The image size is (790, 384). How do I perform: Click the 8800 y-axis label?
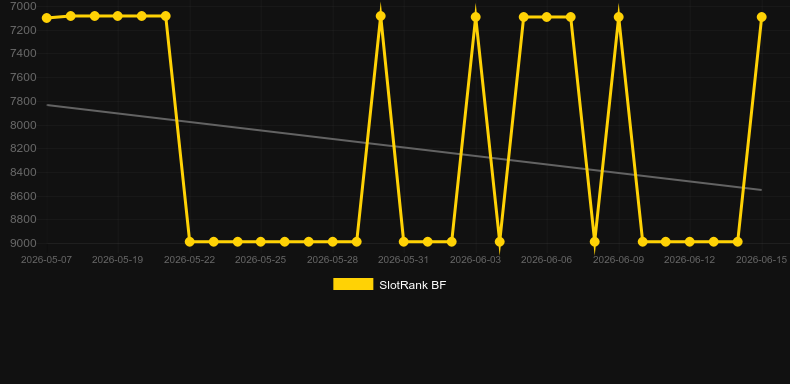coord(23,219)
